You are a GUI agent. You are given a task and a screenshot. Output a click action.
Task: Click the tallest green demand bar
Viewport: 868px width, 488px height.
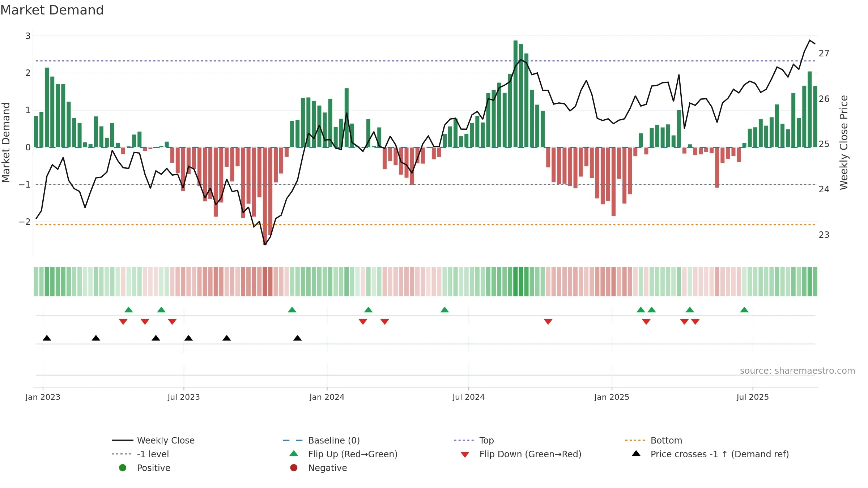[515, 94]
